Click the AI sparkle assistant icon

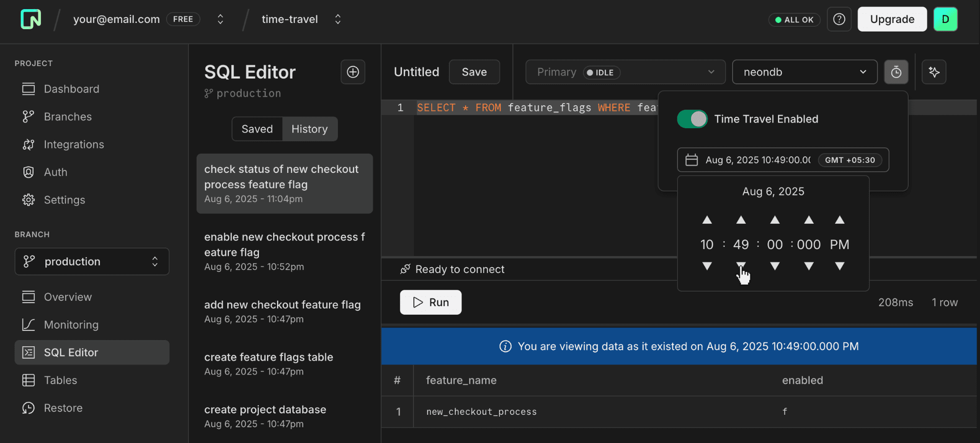click(934, 72)
